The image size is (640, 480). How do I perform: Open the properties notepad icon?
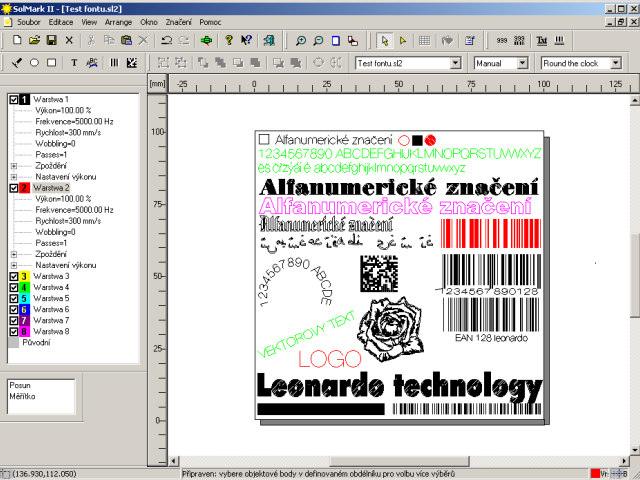(x=470, y=40)
